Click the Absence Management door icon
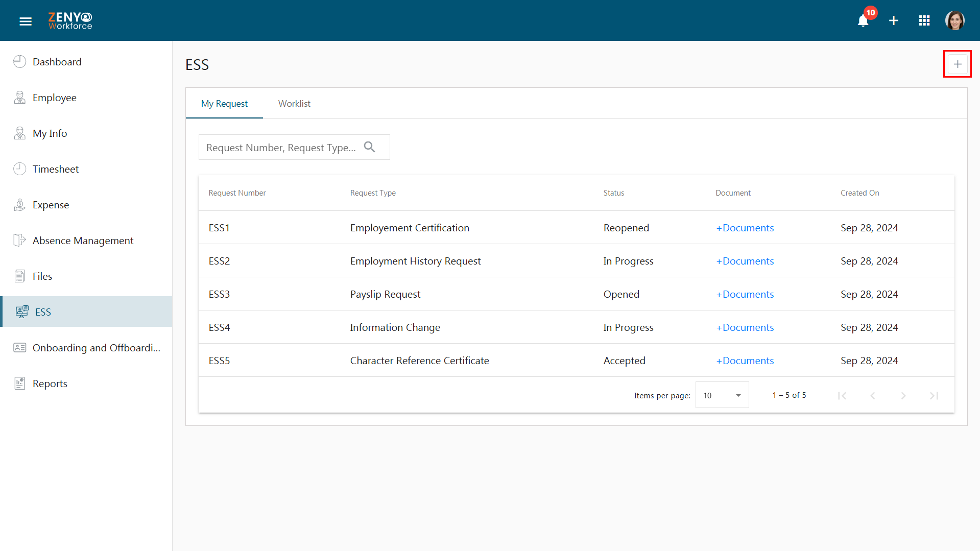Image resolution: width=980 pixels, height=551 pixels. pos(19,241)
